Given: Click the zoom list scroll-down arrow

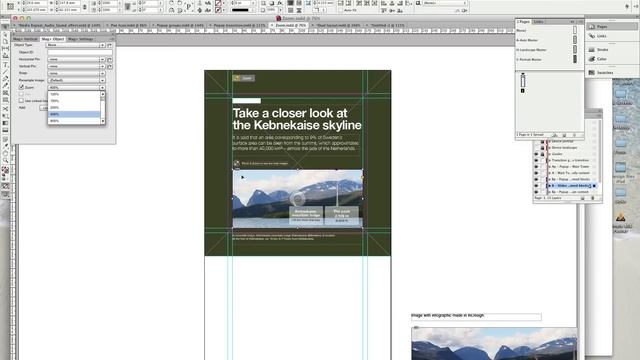Looking at the screenshot, I should point(102,121).
